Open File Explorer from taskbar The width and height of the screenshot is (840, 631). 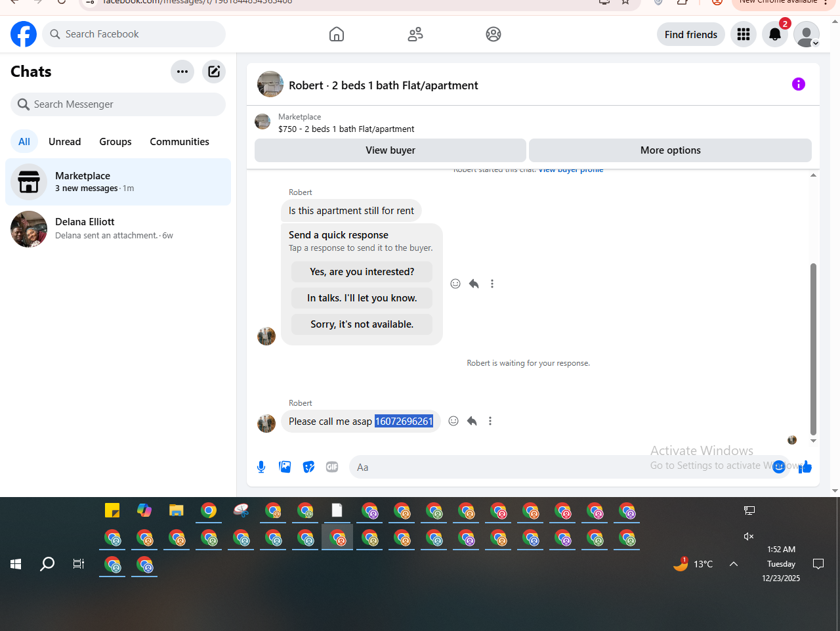(177, 510)
